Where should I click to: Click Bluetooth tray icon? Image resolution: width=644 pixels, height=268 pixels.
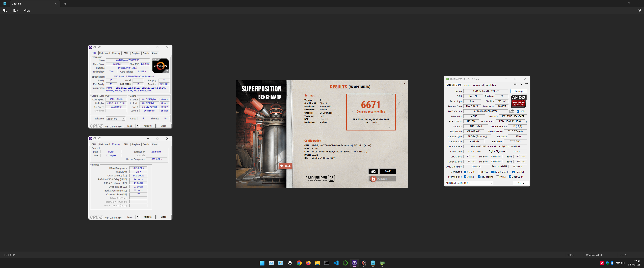612,263
